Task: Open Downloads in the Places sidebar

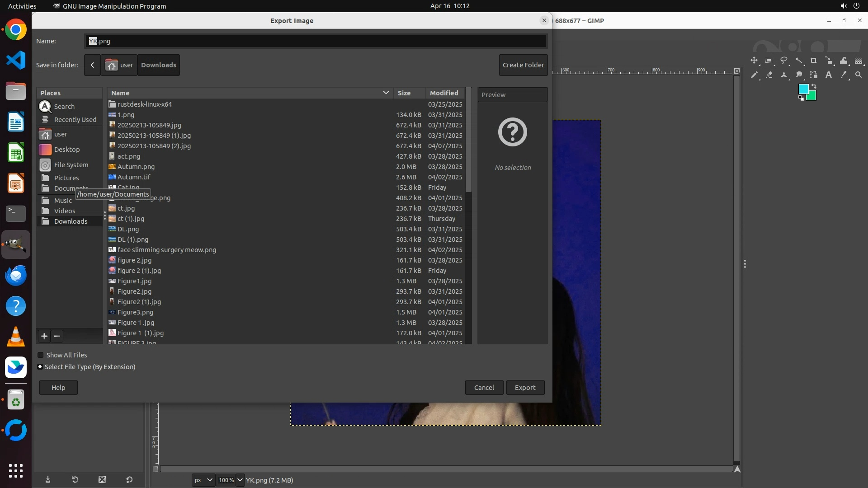Action: [x=71, y=221]
